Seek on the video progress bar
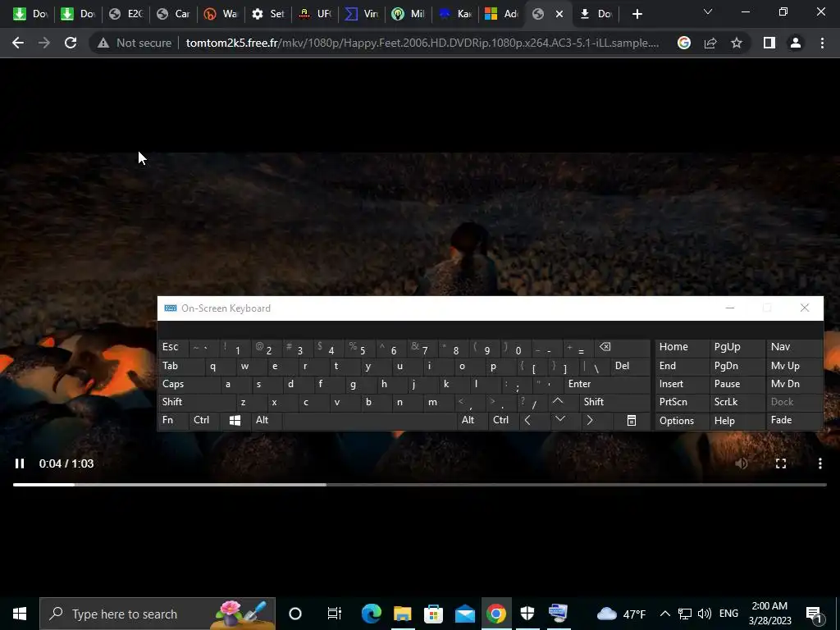840x630 pixels. (x=420, y=485)
